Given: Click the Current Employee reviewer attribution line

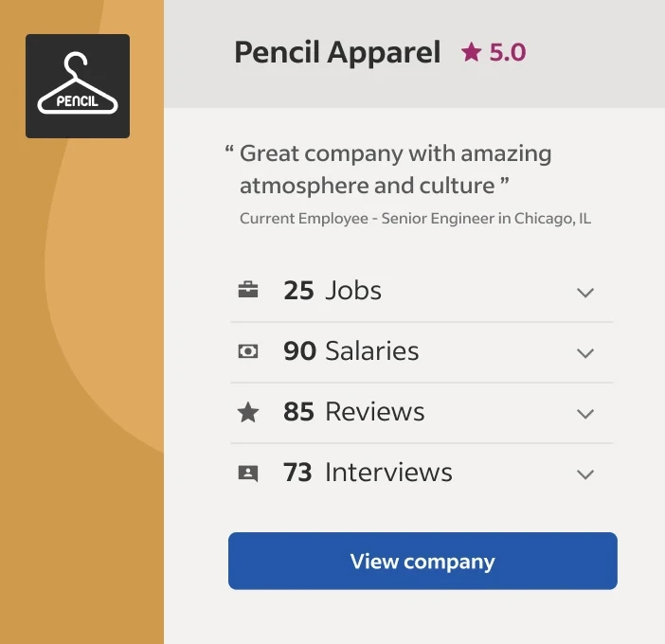Looking at the screenshot, I should 415,219.
